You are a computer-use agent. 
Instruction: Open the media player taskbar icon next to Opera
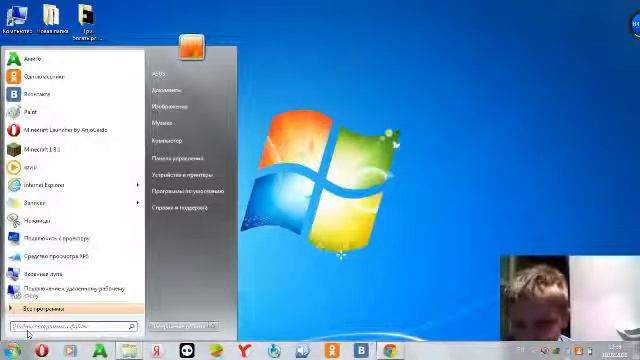pyautogui.click(x=71, y=351)
